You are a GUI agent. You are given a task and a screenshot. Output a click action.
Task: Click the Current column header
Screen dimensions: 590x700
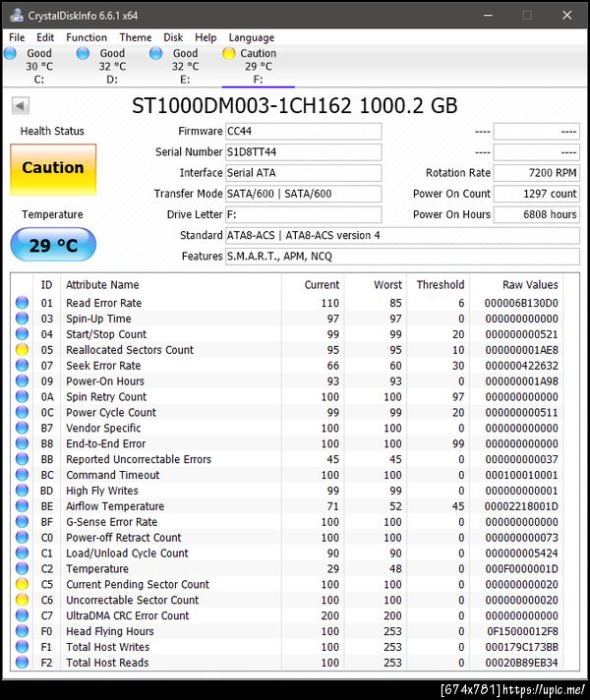tap(322, 285)
